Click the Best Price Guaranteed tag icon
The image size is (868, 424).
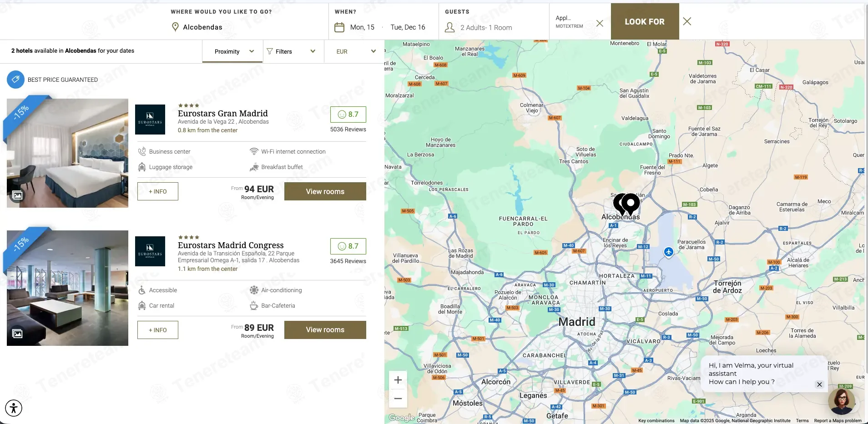click(x=15, y=80)
